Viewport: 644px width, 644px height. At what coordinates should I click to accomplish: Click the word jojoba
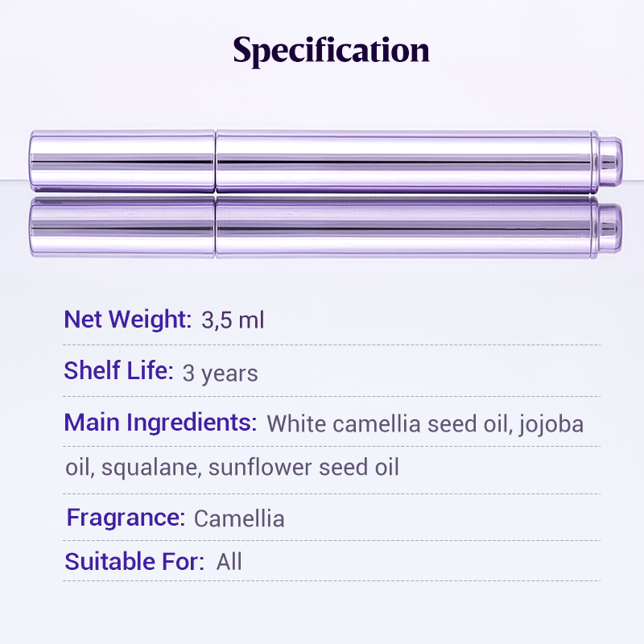[551, 423]
